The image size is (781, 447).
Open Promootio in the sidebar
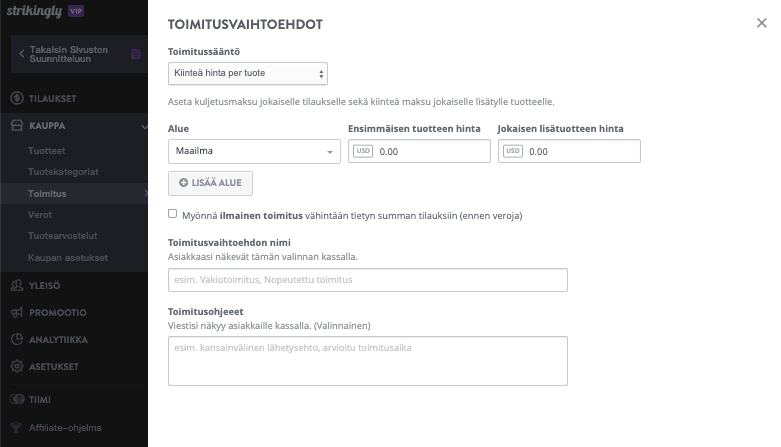[x=58, y=313]
